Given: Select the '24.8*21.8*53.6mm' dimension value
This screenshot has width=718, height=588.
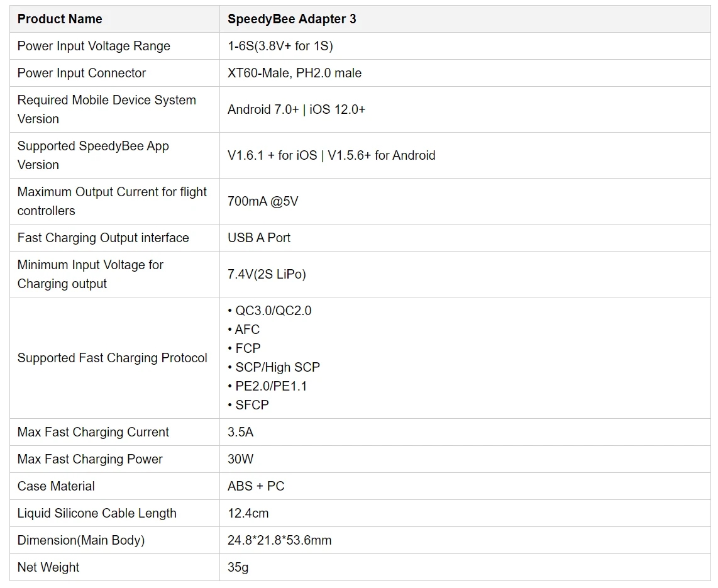Looking at the screenshot, I should (x=279, y=540).
